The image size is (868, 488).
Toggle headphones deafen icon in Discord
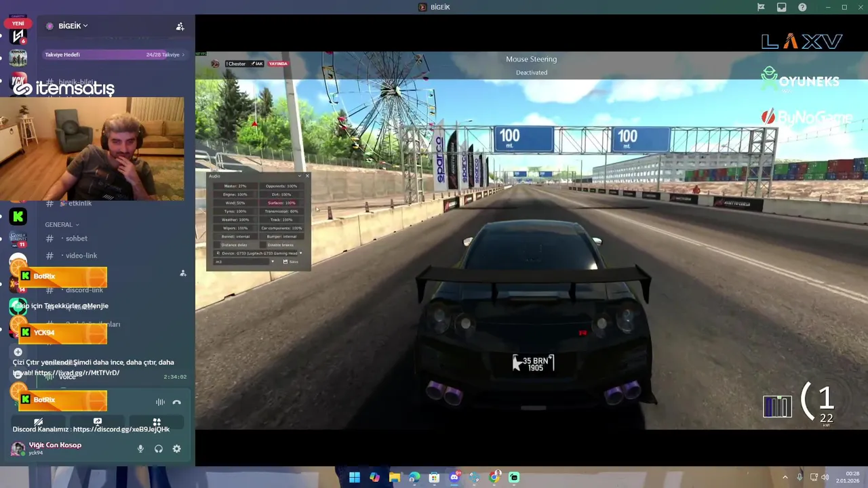click(x=159, y=449)
